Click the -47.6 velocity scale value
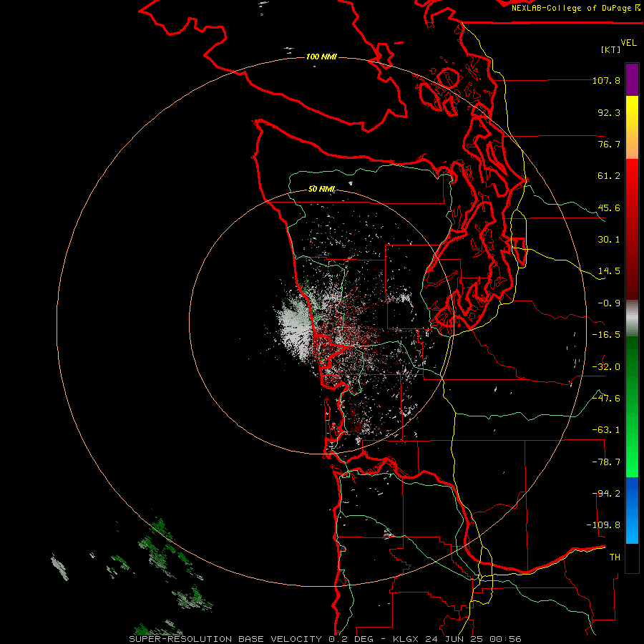Screen dimensions: 644x644 (606, 399)
